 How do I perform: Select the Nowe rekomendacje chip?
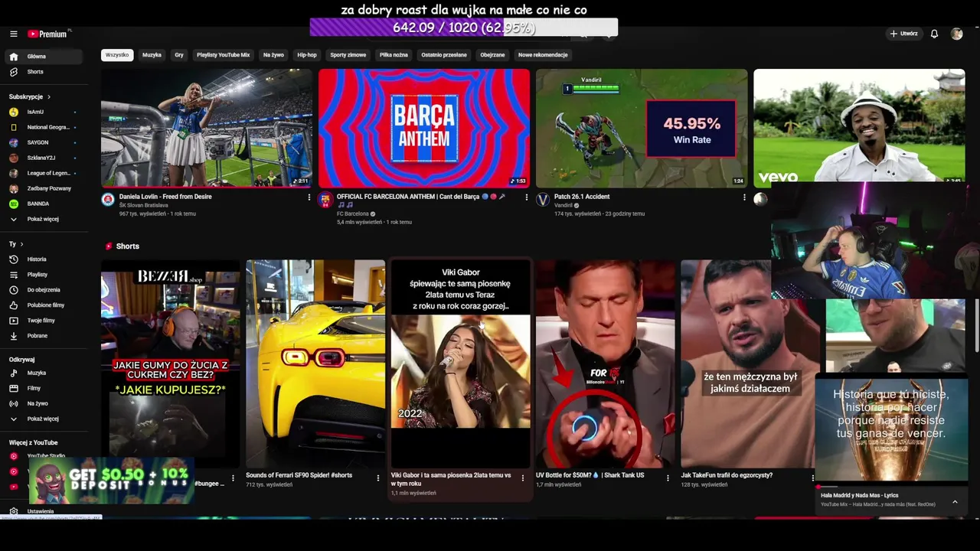(x=543, y=55)
